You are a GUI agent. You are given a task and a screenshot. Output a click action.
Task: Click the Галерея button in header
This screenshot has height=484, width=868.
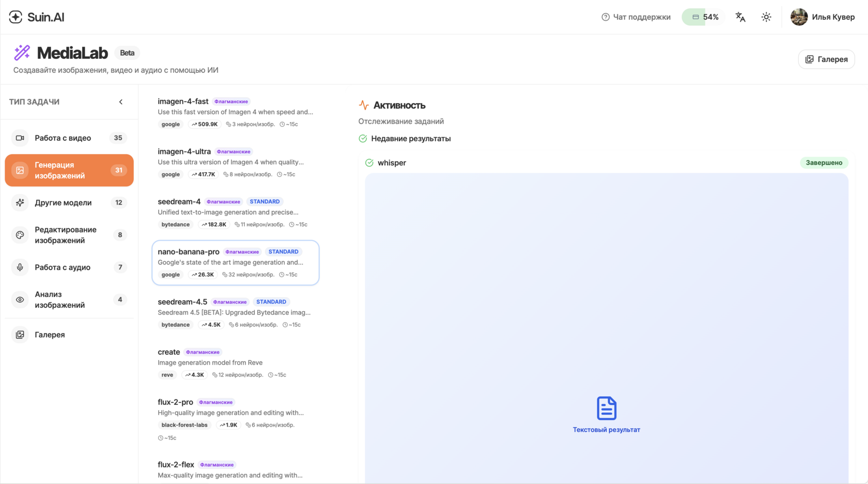[x=826, y=59]
